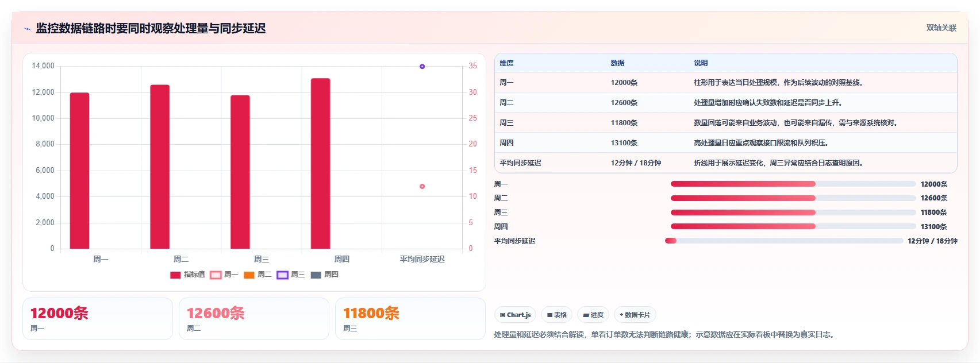The image size is (980, 363).
Task: Click the 平均同步延迟 x-axis label
Action: (x=422, y=259)
